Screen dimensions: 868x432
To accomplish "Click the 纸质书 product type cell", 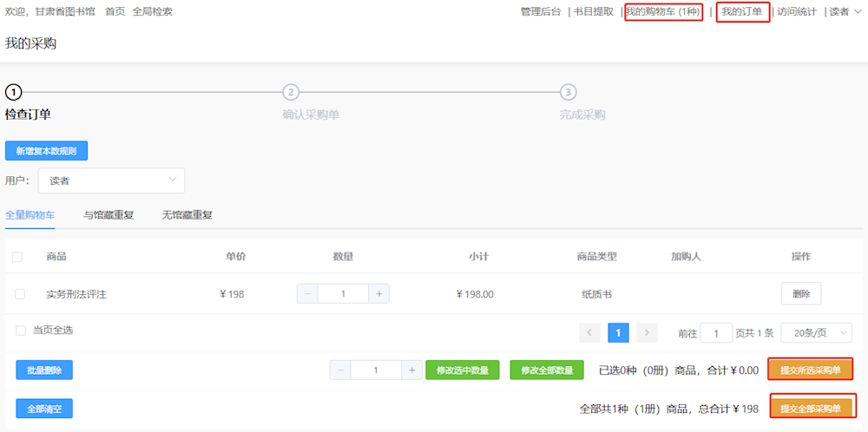I will 597,294.
